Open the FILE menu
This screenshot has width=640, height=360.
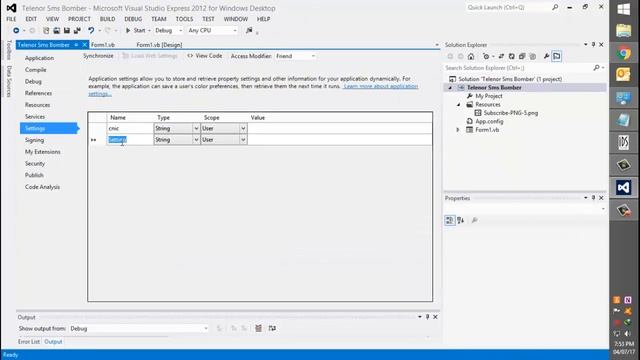click(11, 19)
